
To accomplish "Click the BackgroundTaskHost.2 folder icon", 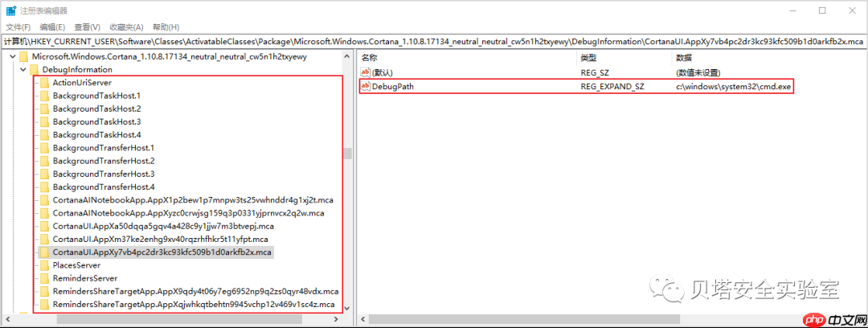I will coord(44,109).
